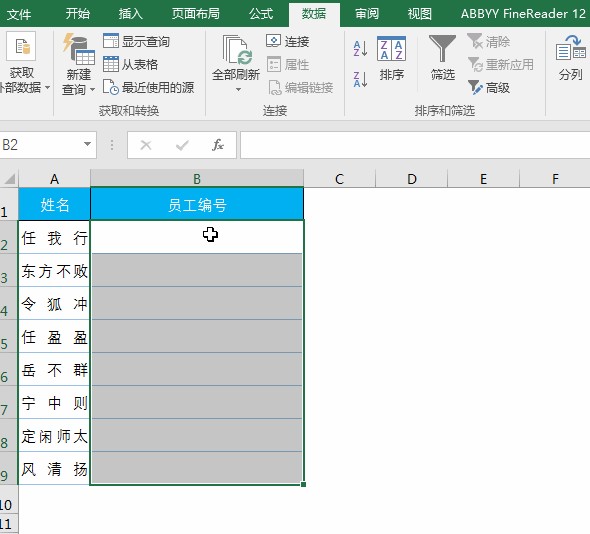Click the fx insert function icon
Viewport: 590px width, 534px height.
click(218, 145)
